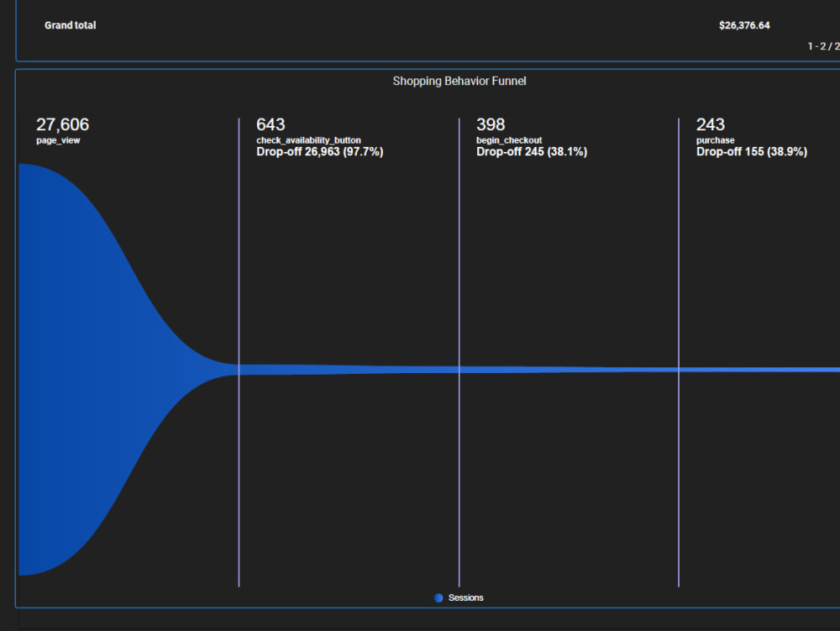Select the 243 sessions value
The width and height of the screenshot is (840, 631).
[711, 124]
